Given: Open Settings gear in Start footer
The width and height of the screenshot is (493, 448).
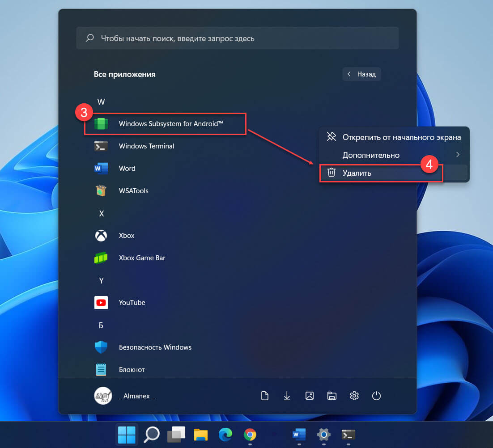Looking at the screenshot, I should (354, 396).
